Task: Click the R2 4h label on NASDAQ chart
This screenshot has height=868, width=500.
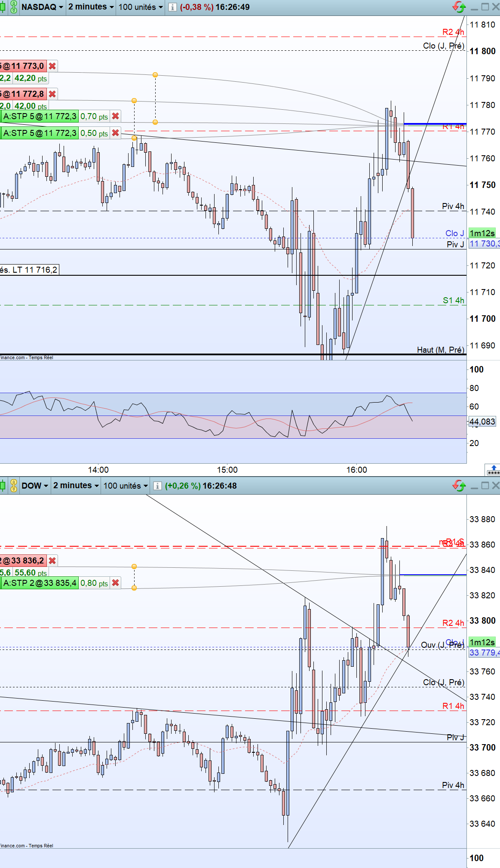Action: click(x=453, y=32)
